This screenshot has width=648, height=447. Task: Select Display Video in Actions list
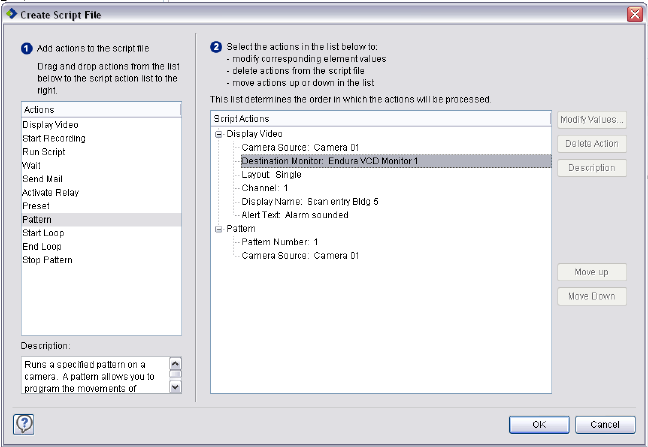[101, 125]
